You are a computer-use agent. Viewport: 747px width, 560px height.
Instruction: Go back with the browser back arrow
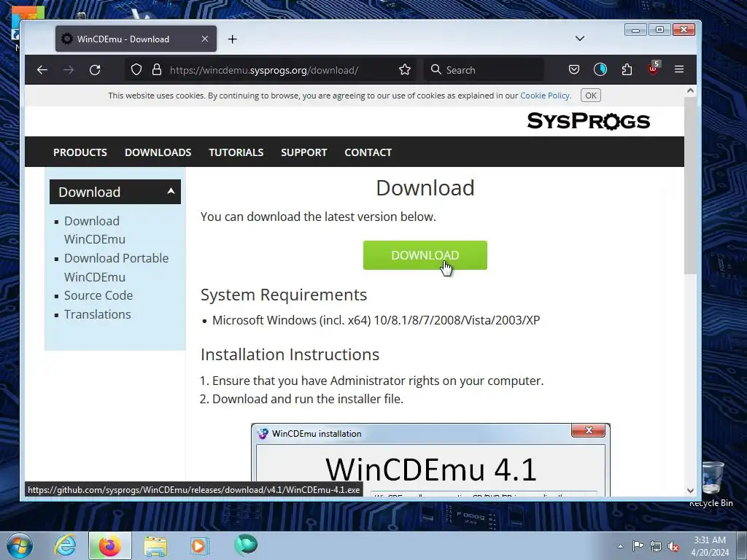(x=42, y=70)
